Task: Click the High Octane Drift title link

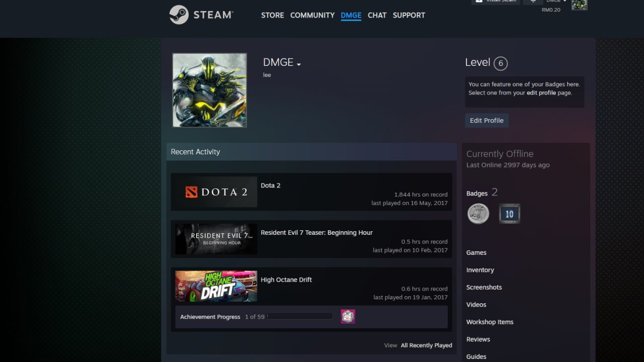Action: tap(286, 280)
